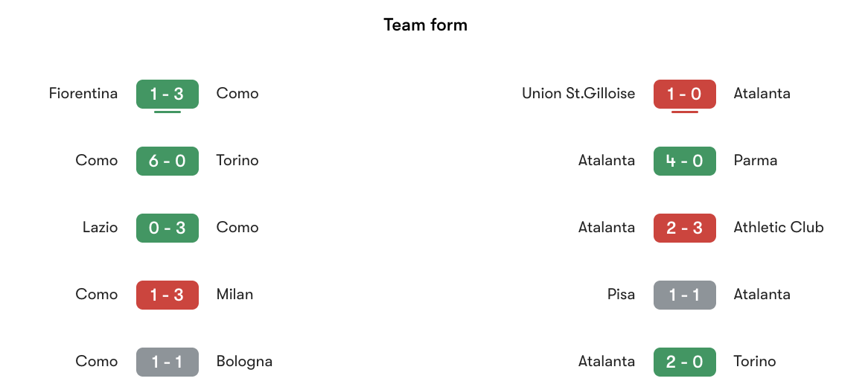Click the Parma team name
The height and width of the screenshot is (390, 868).
point(755,161)
